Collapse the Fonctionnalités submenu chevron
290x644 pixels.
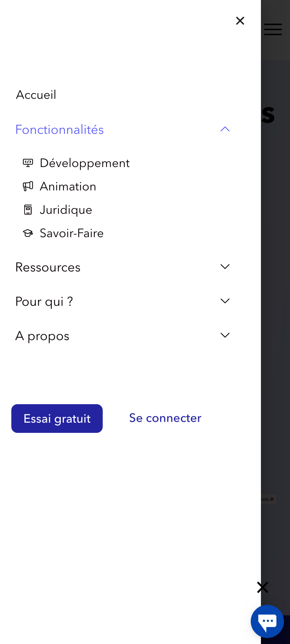point(225,129)
